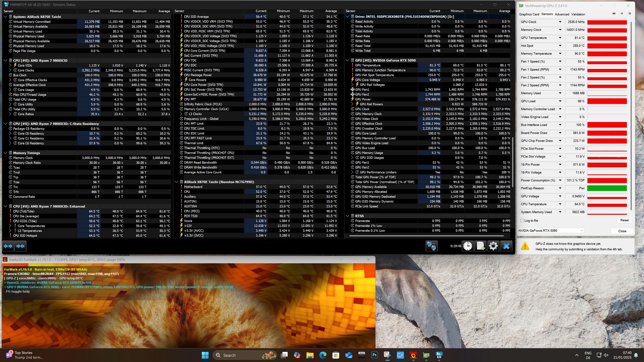Click the HWiNFO logging start icon

pyautogui.click(x=480, y=246)
